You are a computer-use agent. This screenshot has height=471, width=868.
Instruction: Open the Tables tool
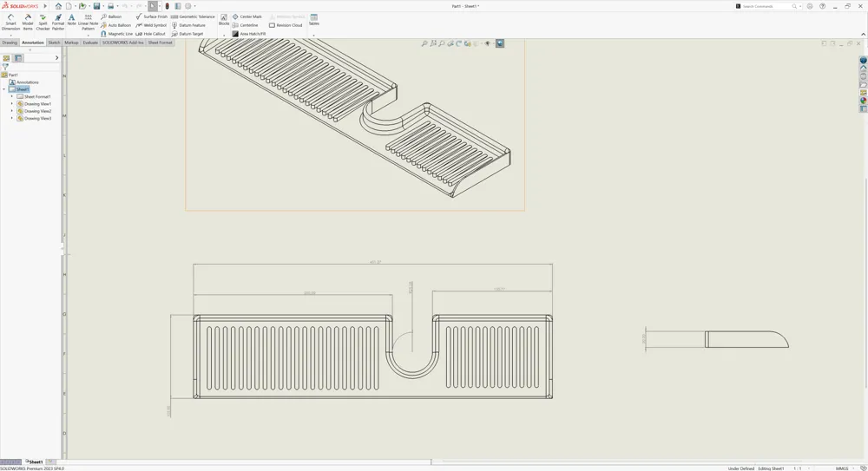[x=314, y=20]
